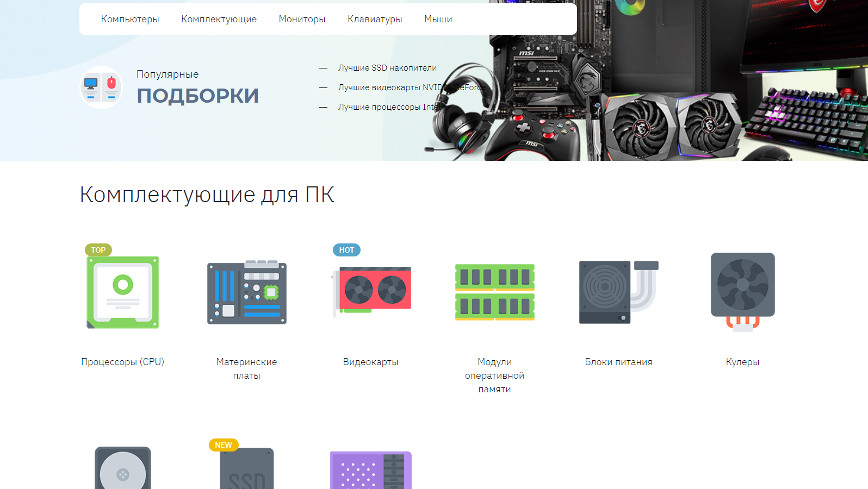
Task: Click the hard disk drive icon
Action: coord(123,468)
